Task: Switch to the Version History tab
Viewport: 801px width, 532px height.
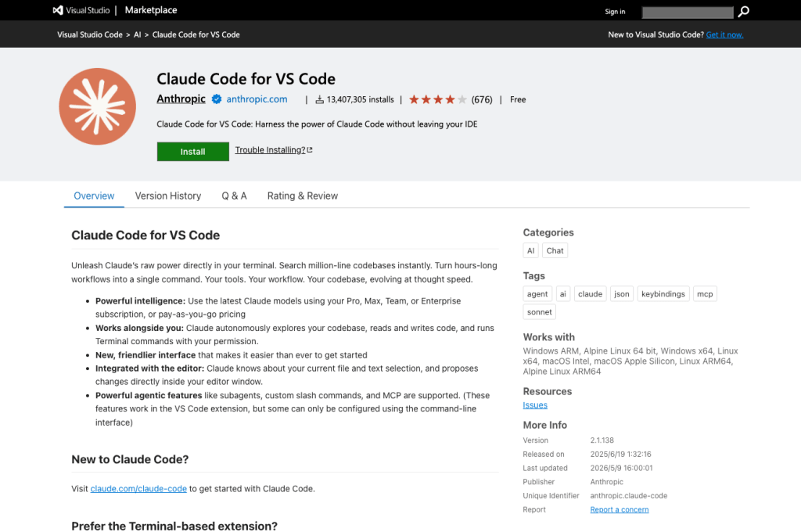Action: click(x=168, y=196)
